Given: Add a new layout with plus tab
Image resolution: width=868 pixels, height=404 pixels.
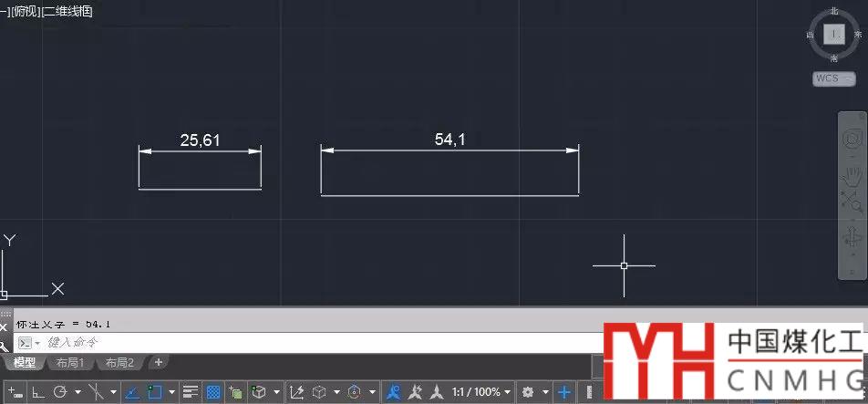Looking at the screenshot, I should coord(159,362).
